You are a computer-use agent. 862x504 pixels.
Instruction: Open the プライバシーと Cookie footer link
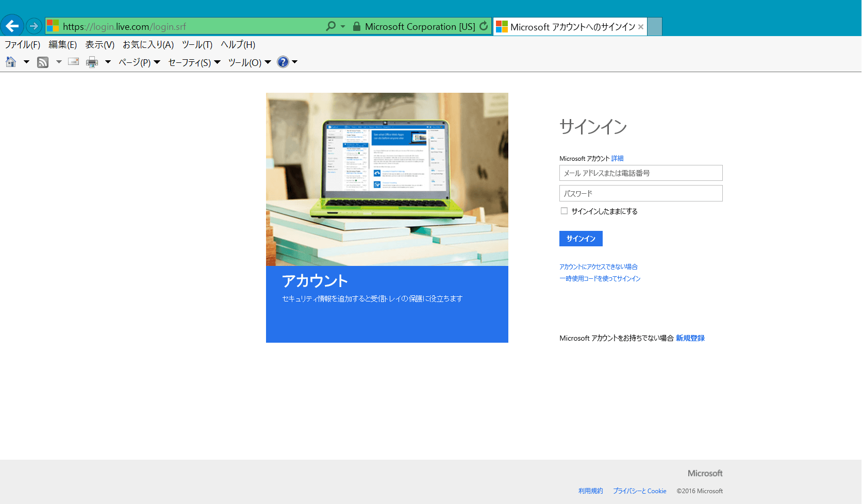point(640,491)
